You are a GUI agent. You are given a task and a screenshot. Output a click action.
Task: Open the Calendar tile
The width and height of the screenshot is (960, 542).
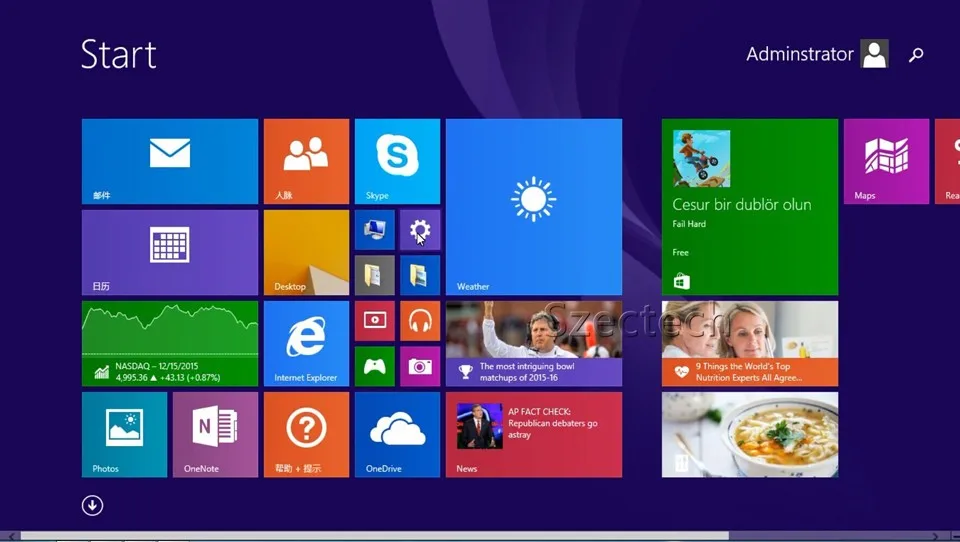170,252
